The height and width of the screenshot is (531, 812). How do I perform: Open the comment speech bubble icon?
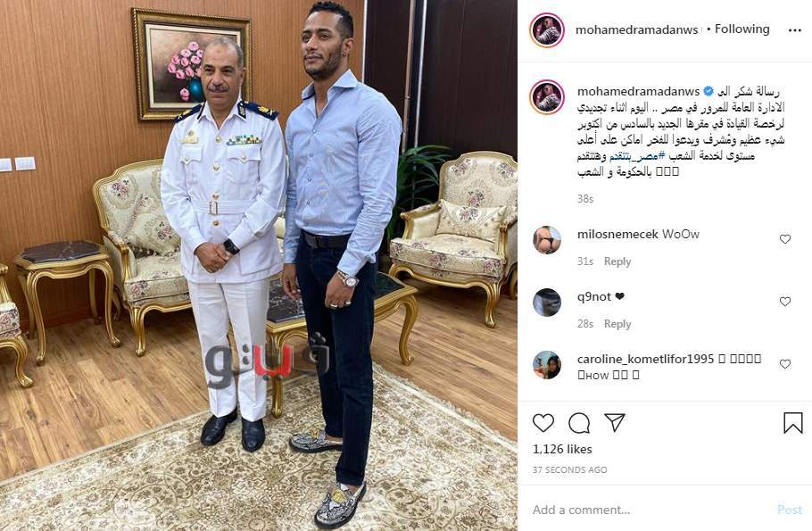pyautogui.click(x=579, y=423)
